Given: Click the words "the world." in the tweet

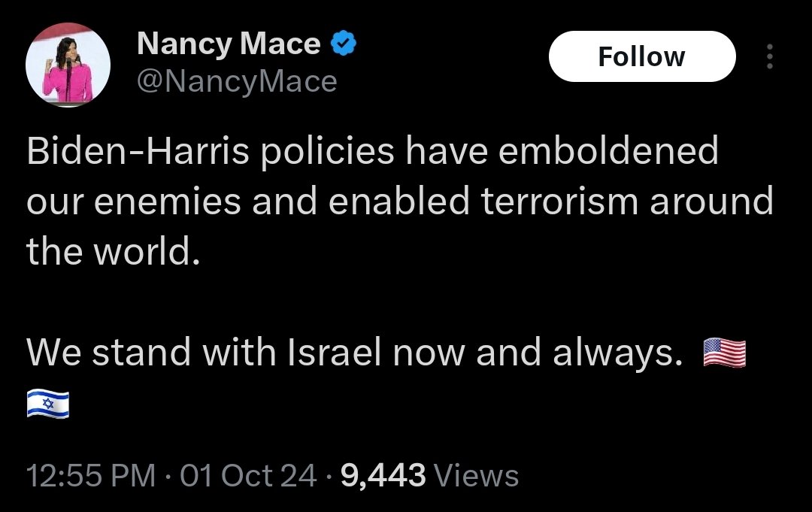Looking at the screenshot, I should pyautogui.click(x=114, y=253).
